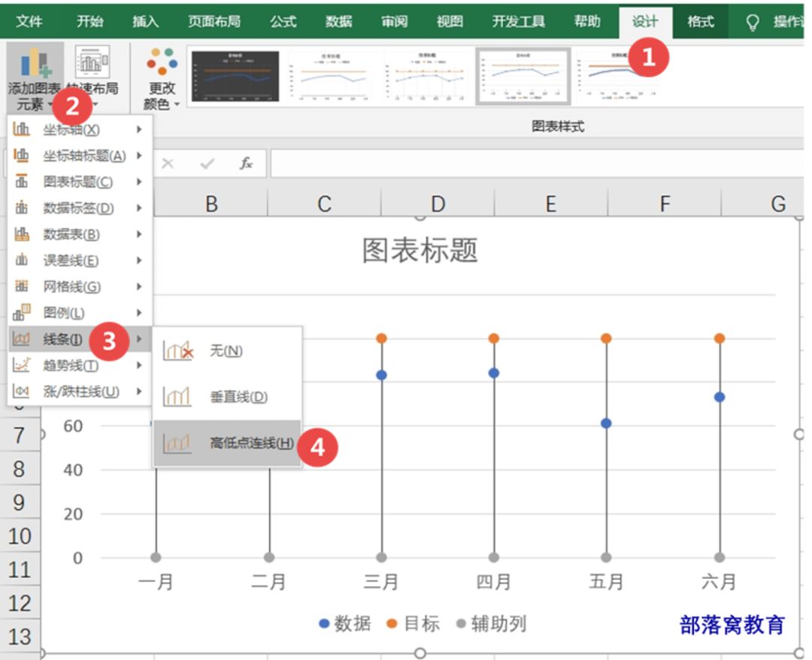Open the 页面布局 ribbon tab
This screenshot has height=660, width=812.
(x=214, y=21)
